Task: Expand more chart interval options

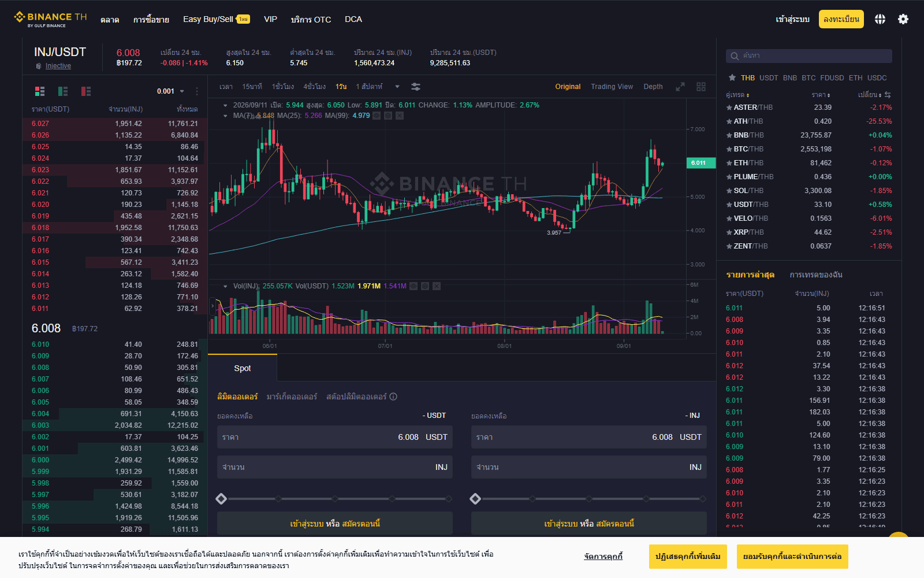Action: pos(397,87)
